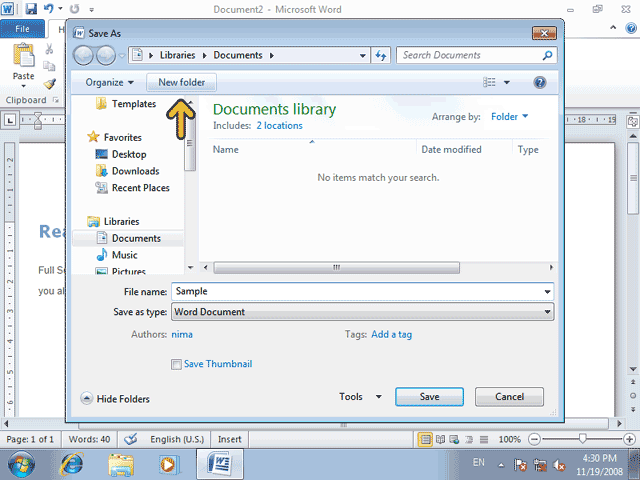
Task: Click the Paste icon in Clipboard group
Action: (23, 55)
